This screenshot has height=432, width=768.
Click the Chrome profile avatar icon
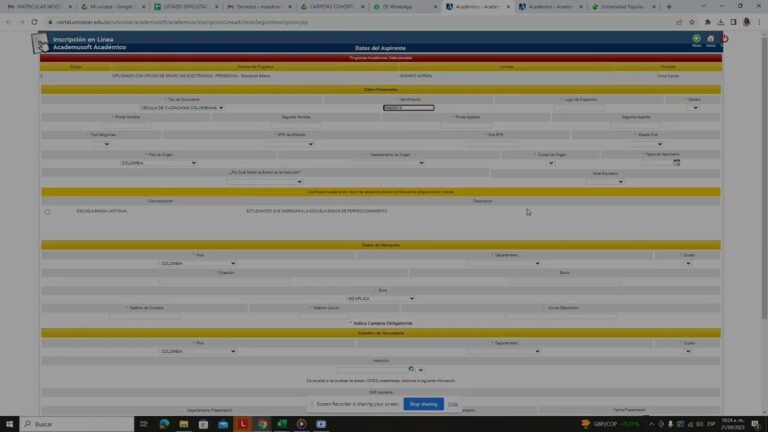pos(746,22)
